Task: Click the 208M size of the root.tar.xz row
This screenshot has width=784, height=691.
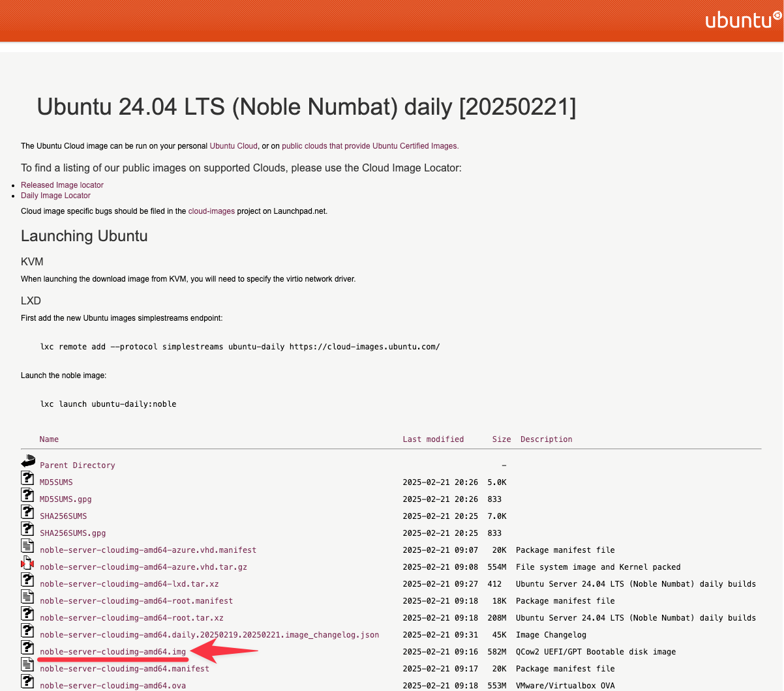Action: [497, 618]
